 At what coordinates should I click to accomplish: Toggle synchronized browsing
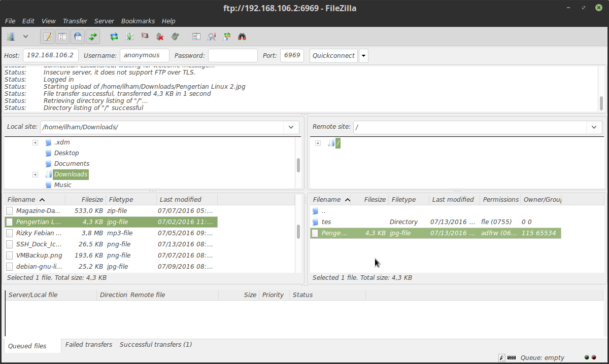pos(227,37)
